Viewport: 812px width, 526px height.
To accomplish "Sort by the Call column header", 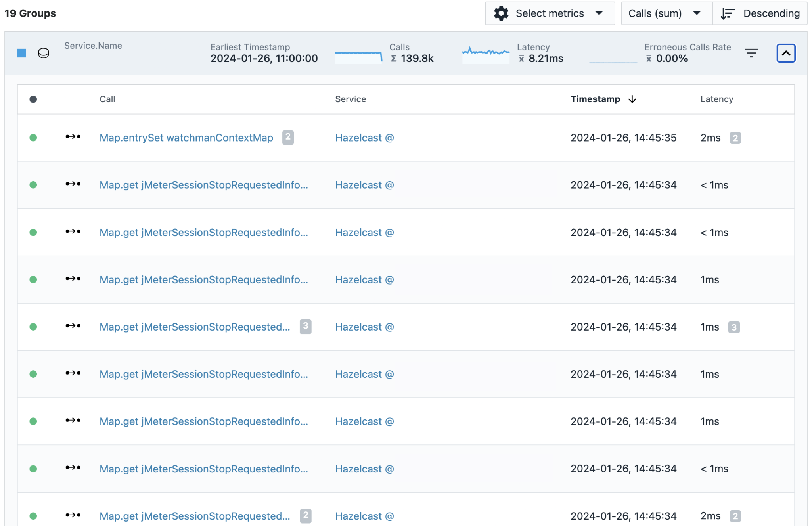I will (x=107, y=99).
